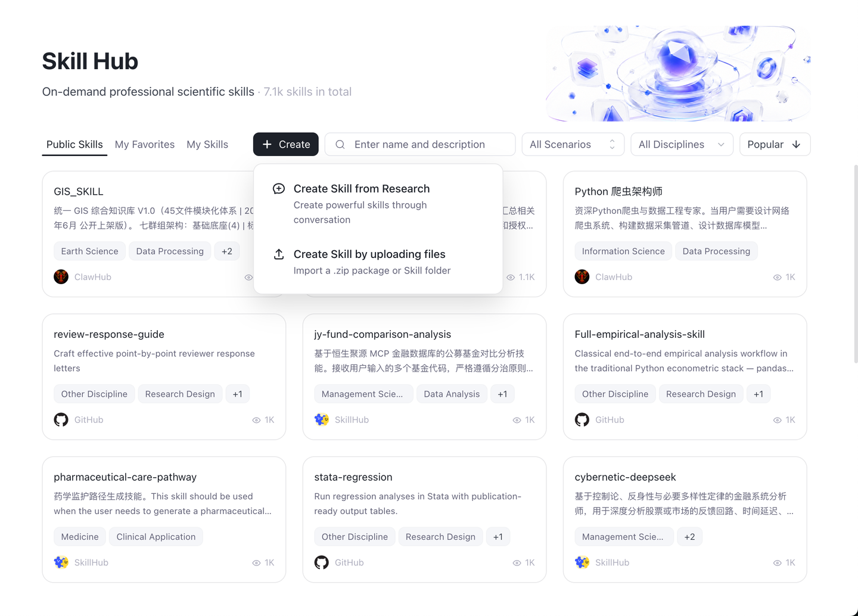Image resolution: width=858 pixels, height=616 pixels.
Task: Click GitHub logo on stata-regression card
Action: (322, 562)
